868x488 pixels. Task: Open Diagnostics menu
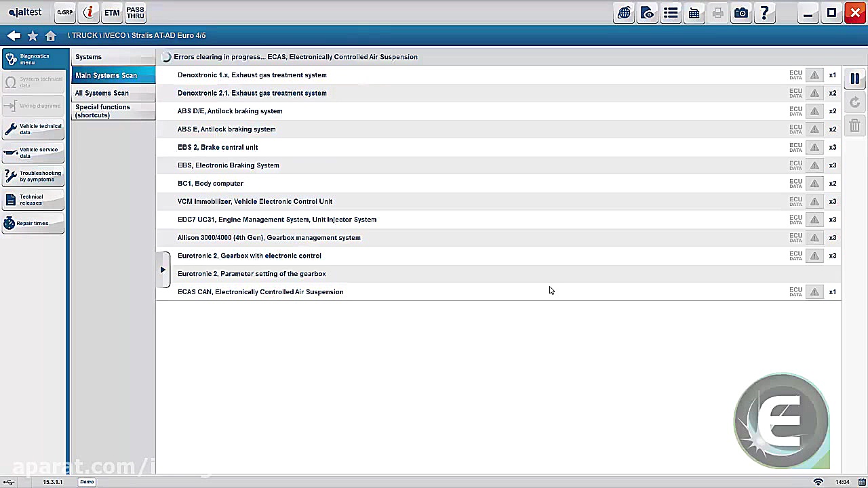click(33, 59)
